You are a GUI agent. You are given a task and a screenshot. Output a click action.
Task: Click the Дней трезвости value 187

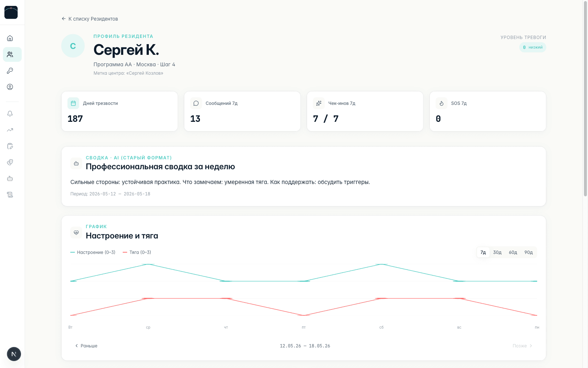pyautogui.click(x=75, y=119)
